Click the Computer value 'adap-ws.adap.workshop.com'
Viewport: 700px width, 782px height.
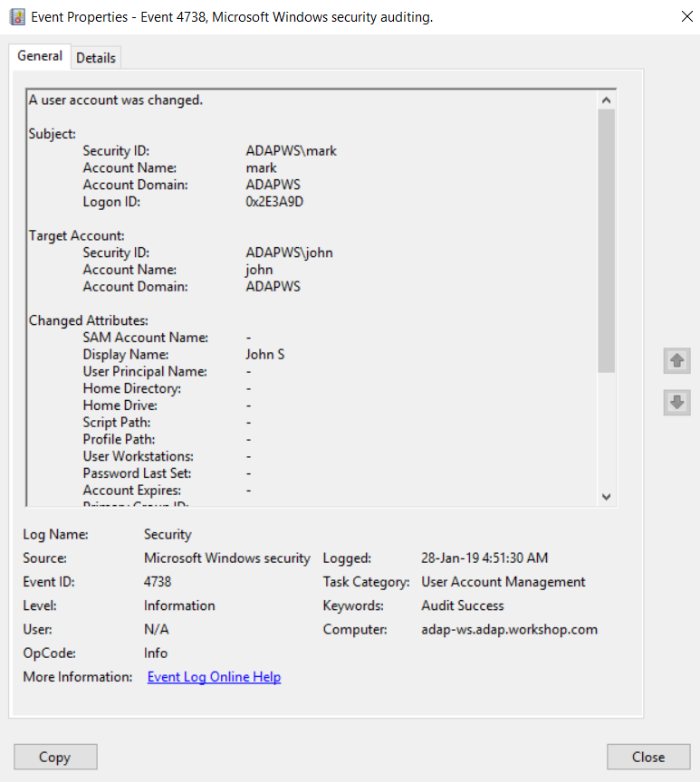pyautogui.click(x=510, y=629)
